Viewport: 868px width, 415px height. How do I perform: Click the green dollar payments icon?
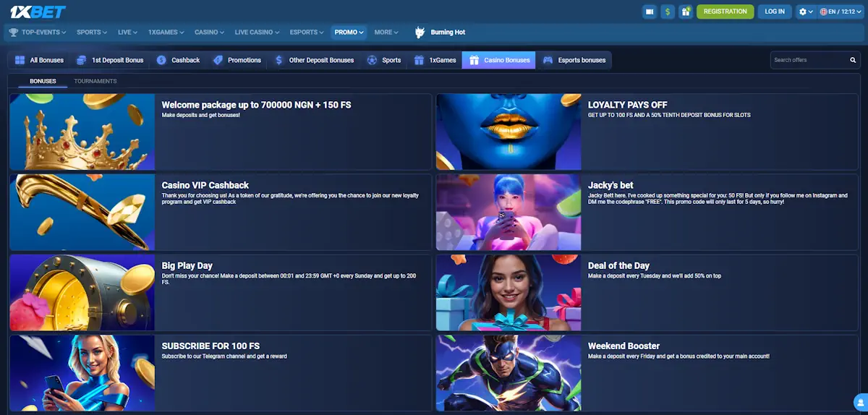[x=668, y=12]
